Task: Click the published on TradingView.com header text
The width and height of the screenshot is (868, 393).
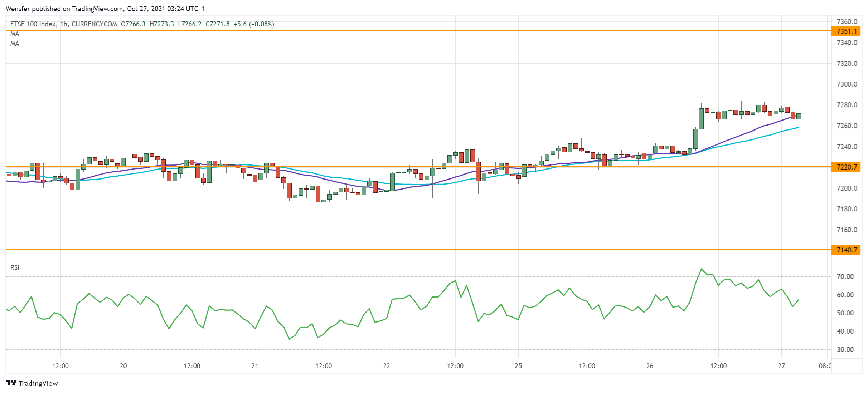Action: pos(78,9)
